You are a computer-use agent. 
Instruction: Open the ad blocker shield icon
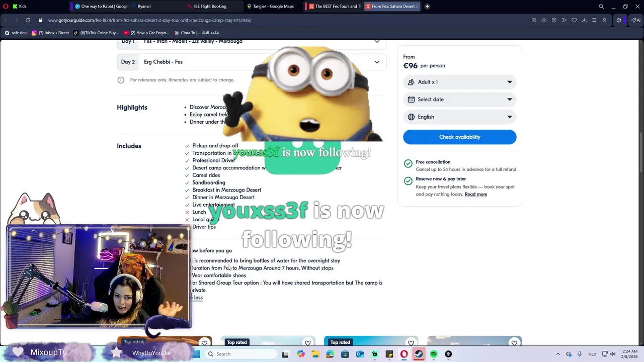(x=554, y=20)
